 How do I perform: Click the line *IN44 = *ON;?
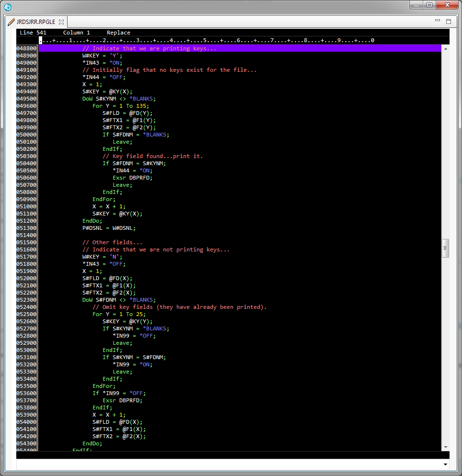pyautogui.click(x=132, y=170)
